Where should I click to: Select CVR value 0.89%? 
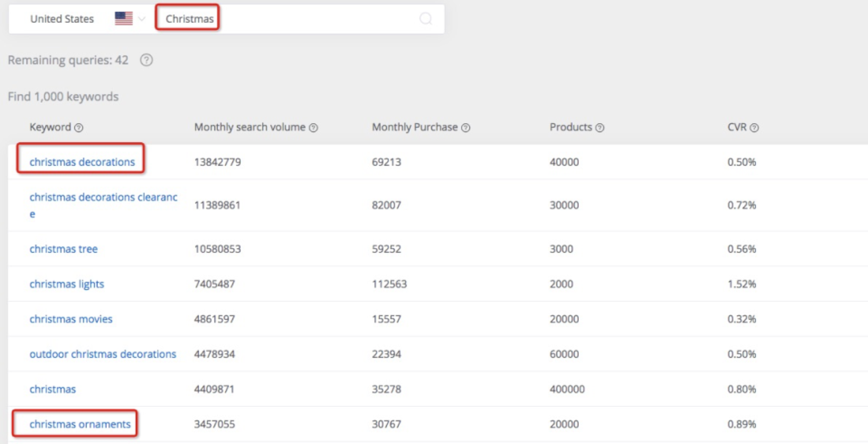pos(742,424)
